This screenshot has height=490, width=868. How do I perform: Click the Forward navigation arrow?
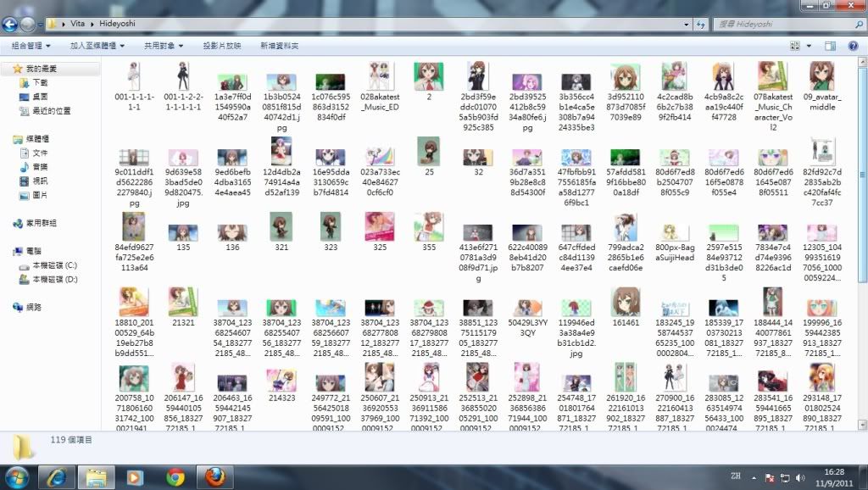(x=27, y=24)
